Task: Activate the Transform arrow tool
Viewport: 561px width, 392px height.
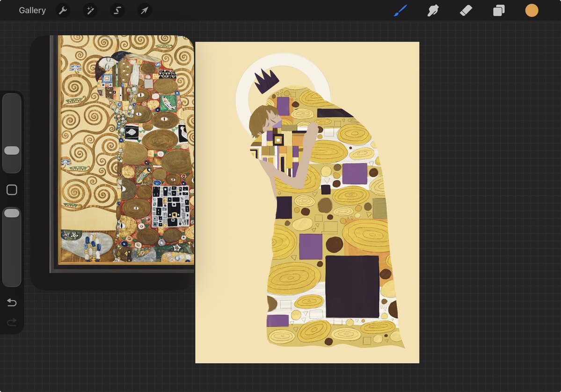Action: pos(145,10)
